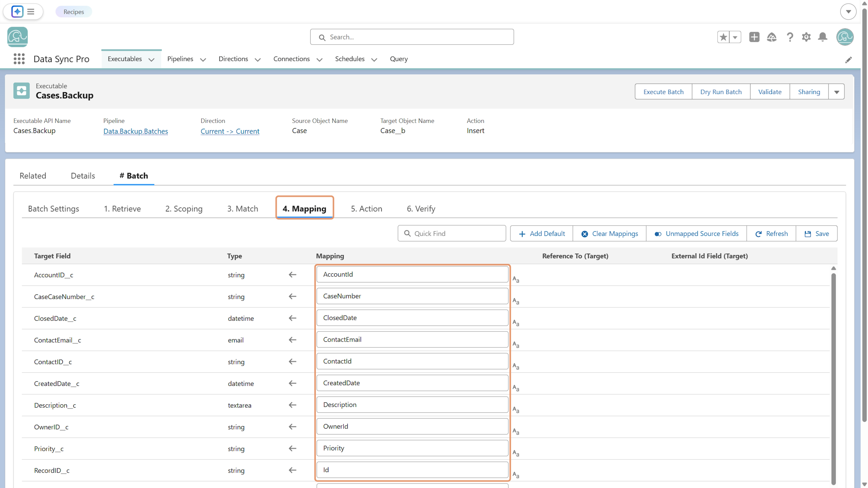Click the arrow icon for Description__c row
This screenshot has width=868, height=488.
(x=292, y=405)
